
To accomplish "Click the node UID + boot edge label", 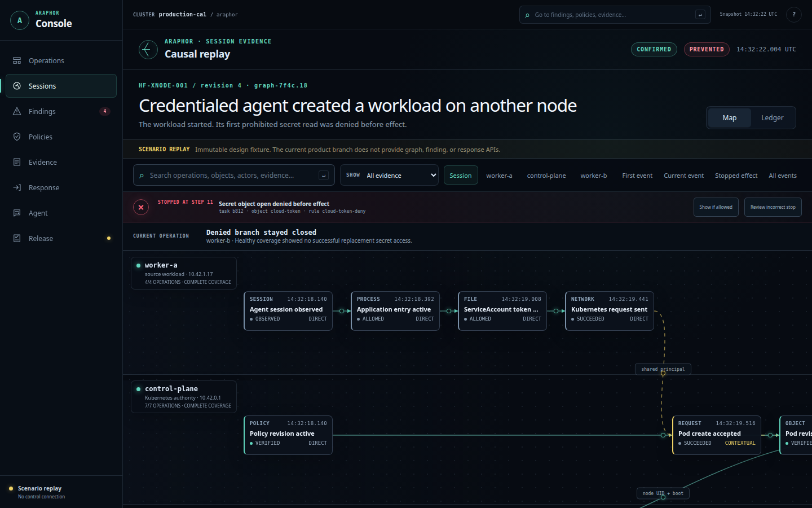I will coord(663,493).
